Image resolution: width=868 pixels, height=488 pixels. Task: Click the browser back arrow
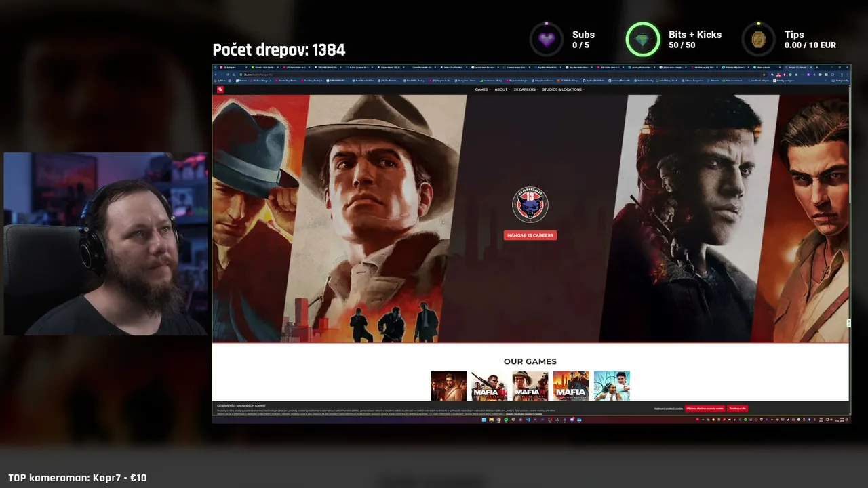pyautogui.click(x=217, y=75)
